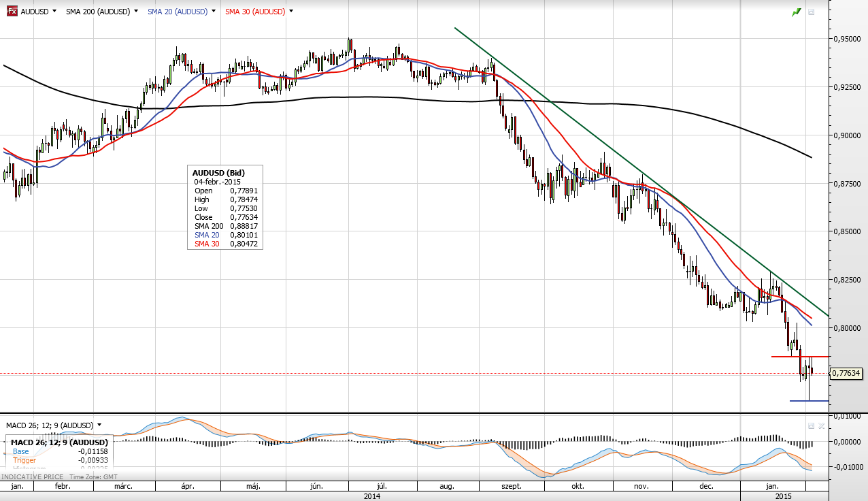The width and height of the screenshot is (868, 501).
Task: Click the márc. month on time axis
Action: pyautogui.click(x=123, y=487)
